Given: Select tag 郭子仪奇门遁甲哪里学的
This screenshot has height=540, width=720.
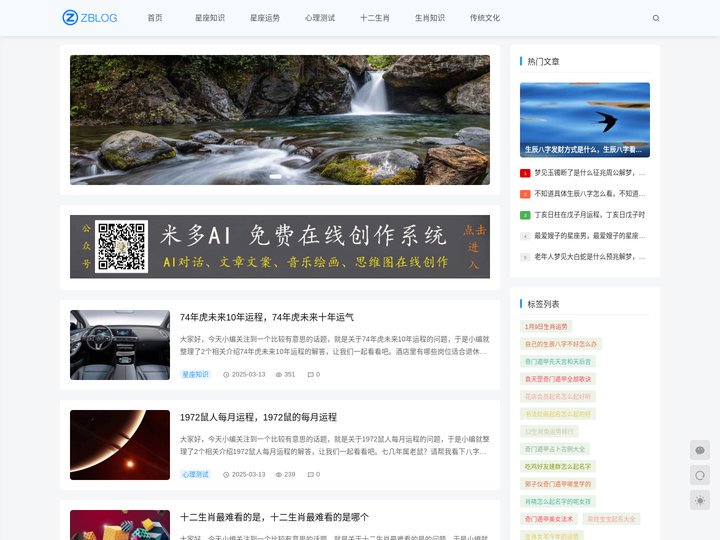Looking at the screenshot, I should click(558, 484).
